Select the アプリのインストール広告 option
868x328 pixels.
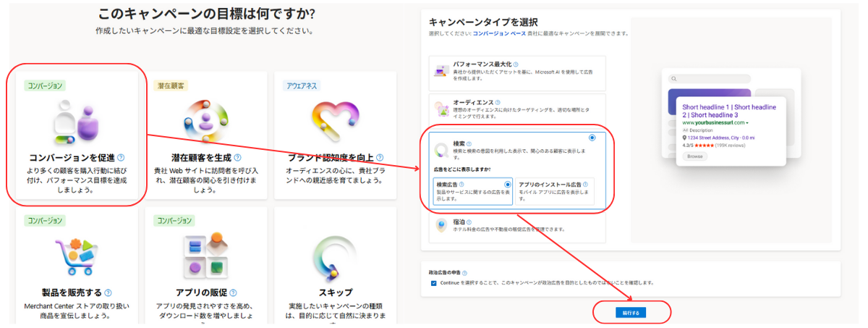point(555,192)
